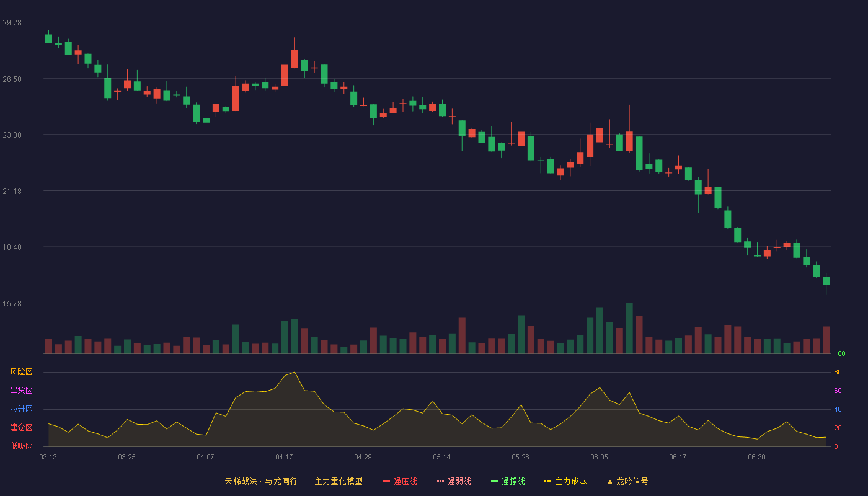Click the 出货区 zone label
The image size is (868, 496).
click(x=21, y=391)
